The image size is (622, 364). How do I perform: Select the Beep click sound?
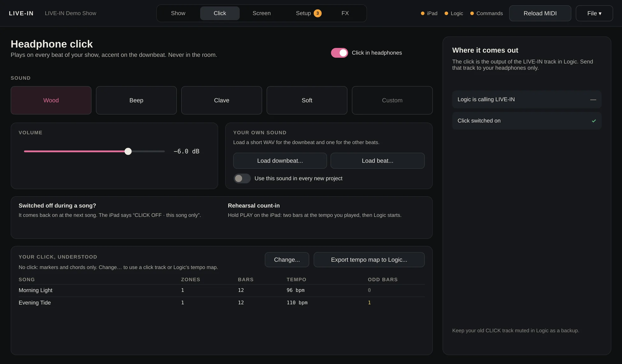pyautogui.click(x=136, y=100)
